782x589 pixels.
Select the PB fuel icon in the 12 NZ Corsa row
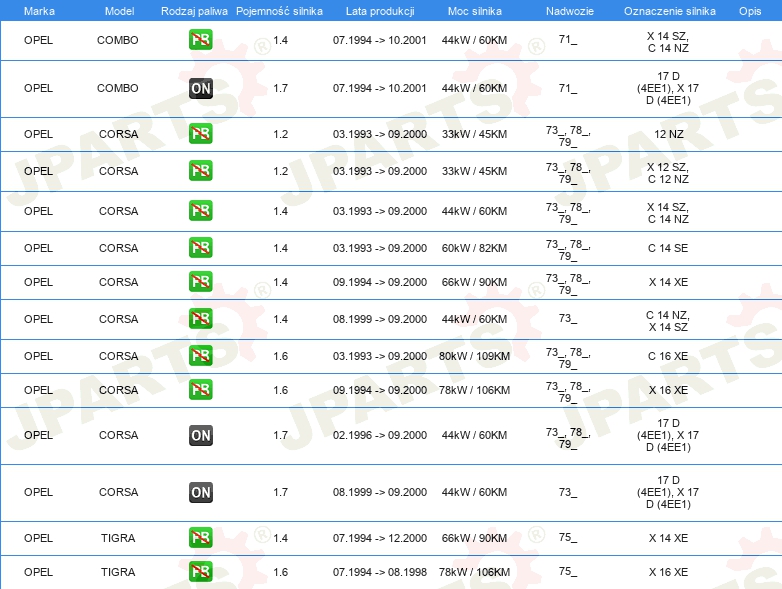tap(200, 134)
